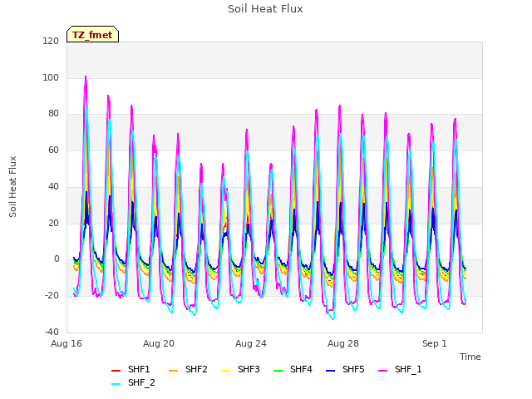Click the orange SHF2 legend color marker
The width and height of the screenshot is (532, 399).
pos(174,371)
